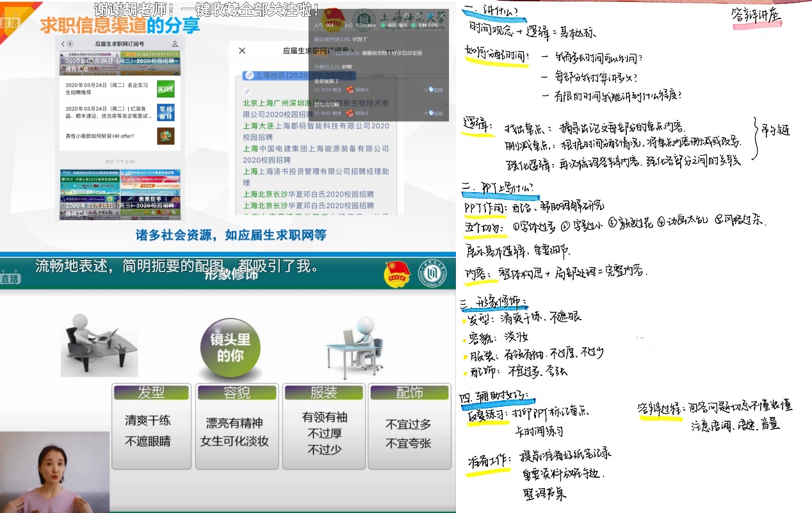Click the presenter webcam video thumbnail
The height and width of the screenshot is (513, 812).
pyautogui.click(x=54, y=472)
